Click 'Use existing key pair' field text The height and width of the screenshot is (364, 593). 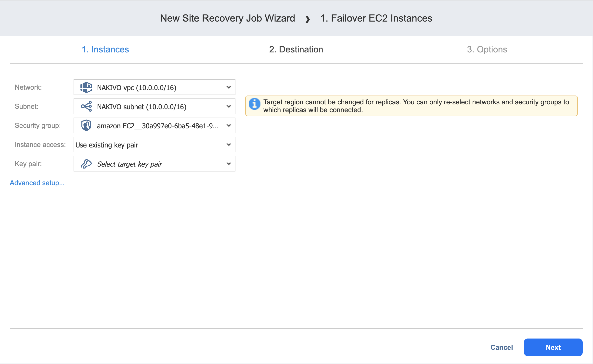pyautogui.click(x=107, y=145)
